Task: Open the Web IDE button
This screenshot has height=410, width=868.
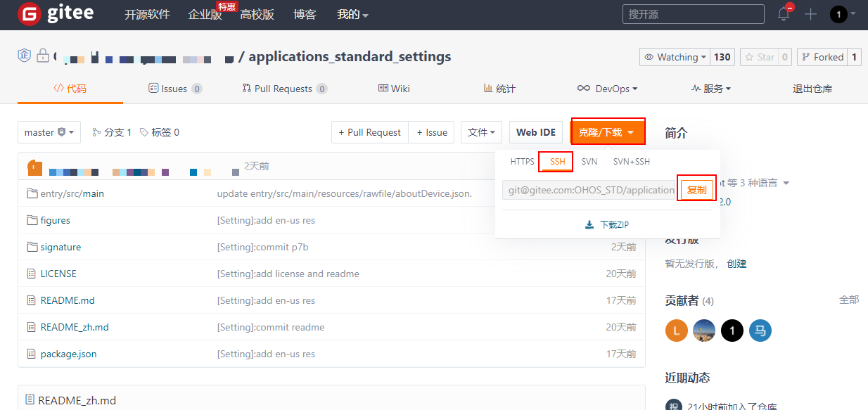Action: 536,132
